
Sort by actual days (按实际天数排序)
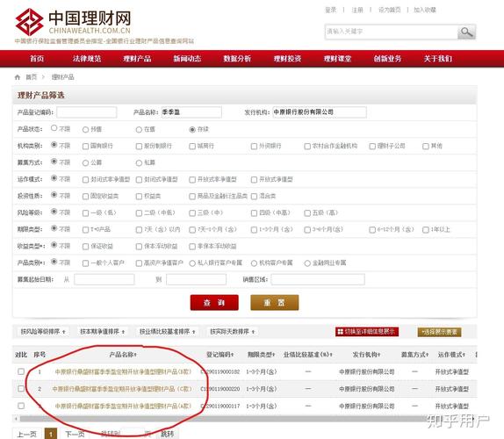tap(232, 332)
